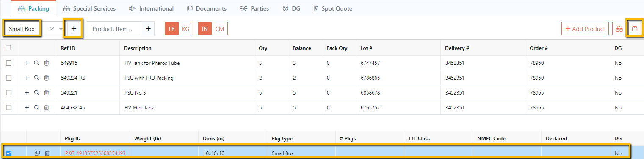Viewport: 644px width, 159px height.
Task: Click the magnifier icon for product 464532-45
Action: [36, 107]
